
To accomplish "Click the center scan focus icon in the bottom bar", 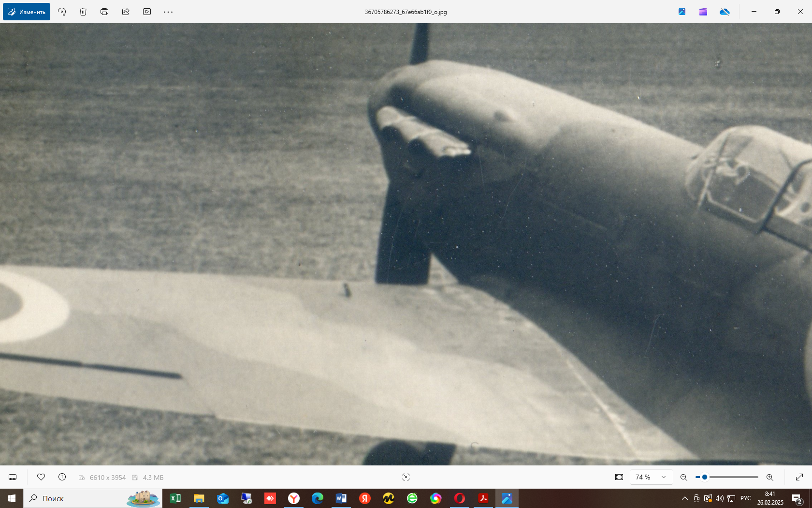I will 406,477.
